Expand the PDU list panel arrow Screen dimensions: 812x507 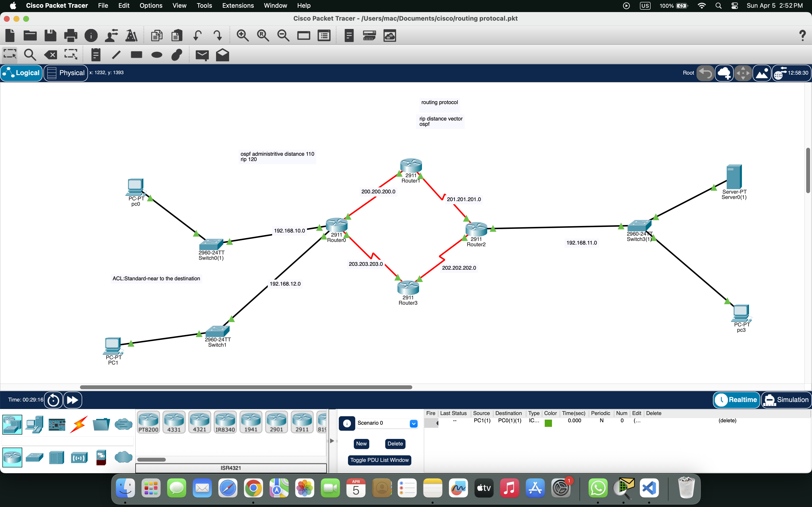click(332, 441)
